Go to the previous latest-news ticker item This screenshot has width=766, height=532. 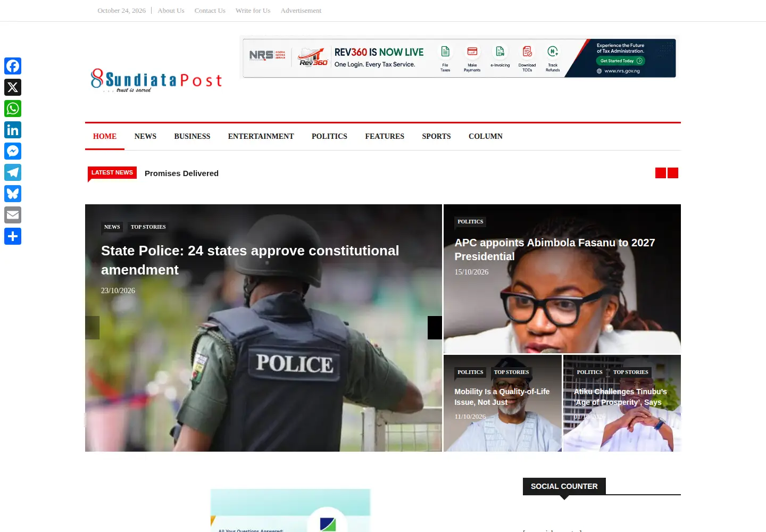[x=661, y=173]
